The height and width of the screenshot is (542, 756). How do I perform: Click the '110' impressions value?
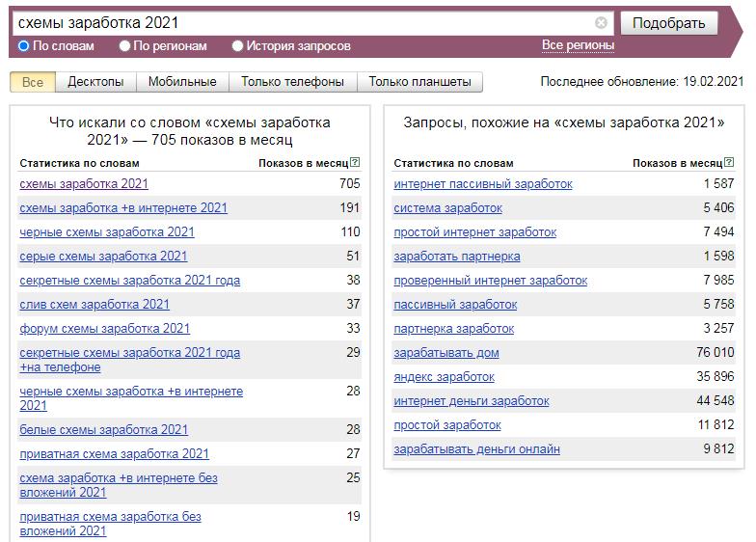pos(350,231)
